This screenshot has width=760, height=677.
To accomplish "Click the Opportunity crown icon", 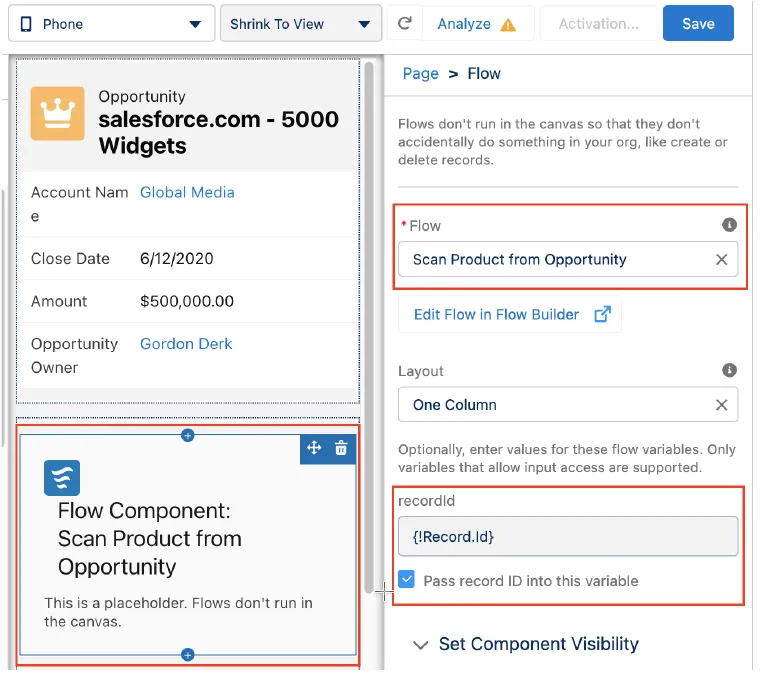I will click(x=58, y=114).
